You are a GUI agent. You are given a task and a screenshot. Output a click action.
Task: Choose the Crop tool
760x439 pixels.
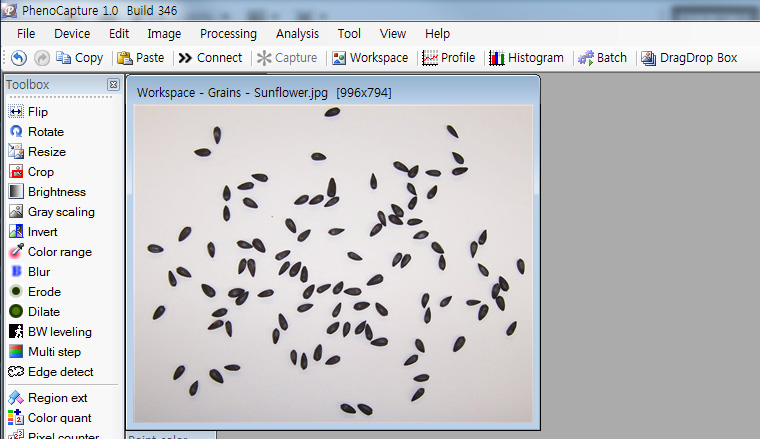[40, 172]
